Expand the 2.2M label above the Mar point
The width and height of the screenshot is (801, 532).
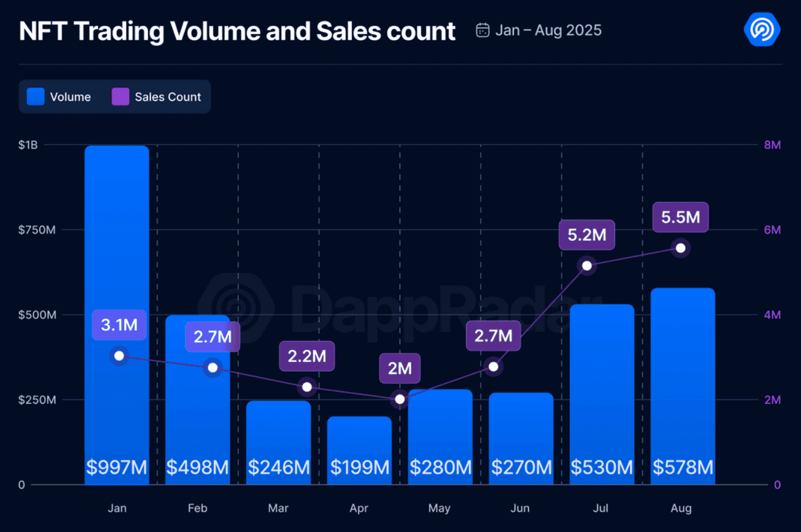(306, 356)
